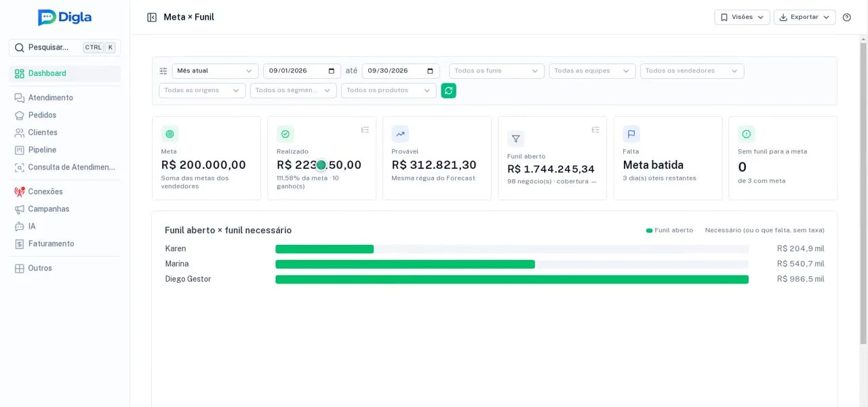Open Consulta de Atendimento in the sidebar
This screenshot has height=407, width=868.
tap(65, 167)
